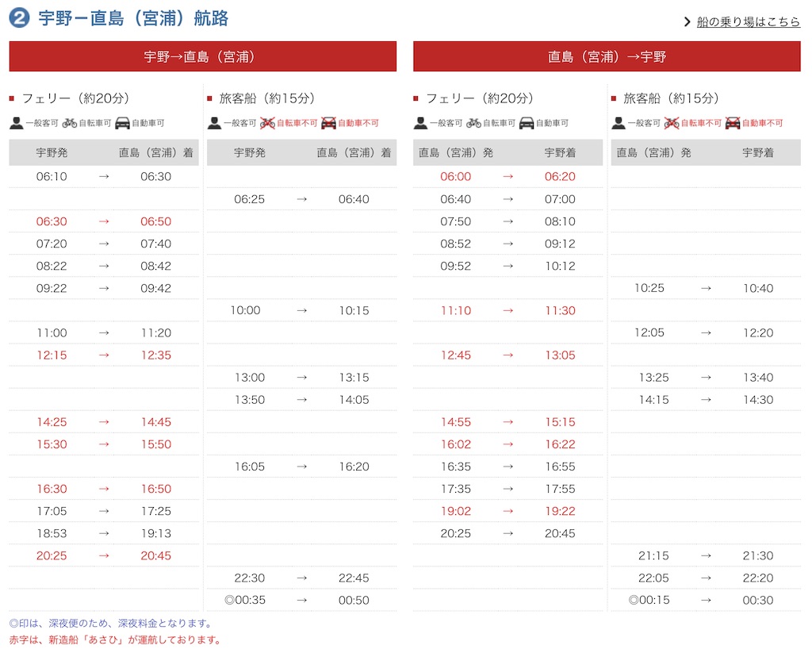
Task: Select the 10:00 Uno passenger boat departure
Action: tap(246, 311)
